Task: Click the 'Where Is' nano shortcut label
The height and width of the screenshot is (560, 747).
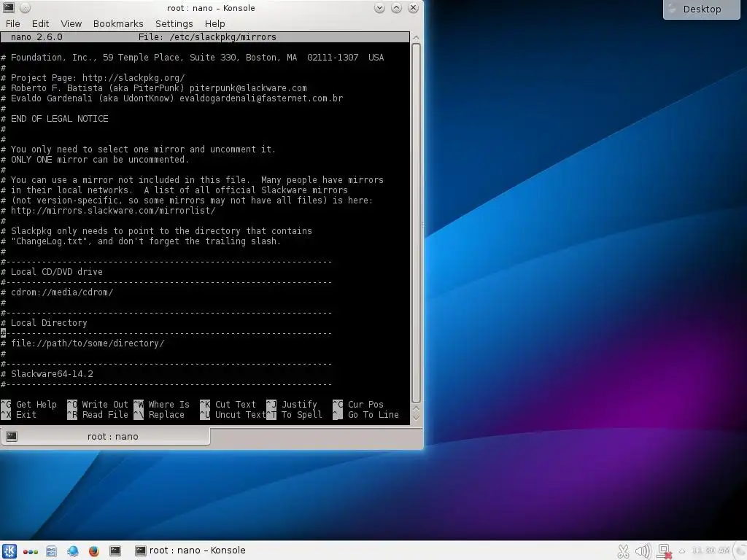Action: [169, 404]
